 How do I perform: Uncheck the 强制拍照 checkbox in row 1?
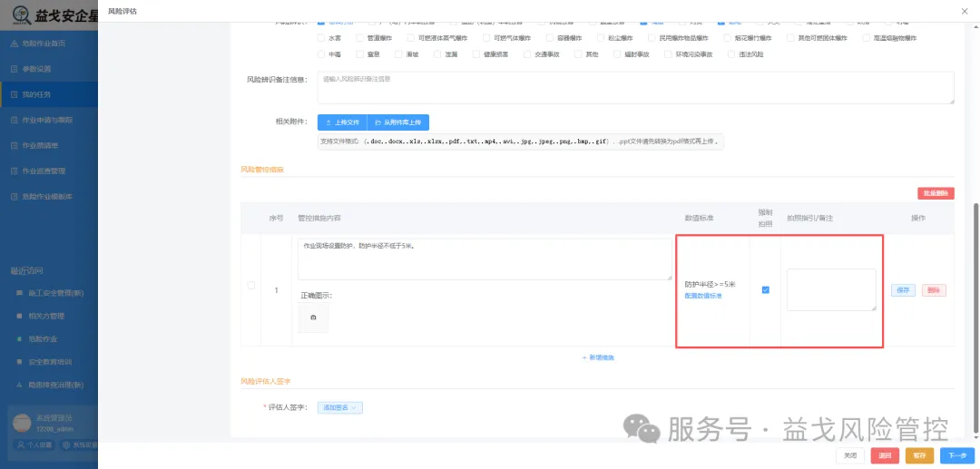[766, 289]
